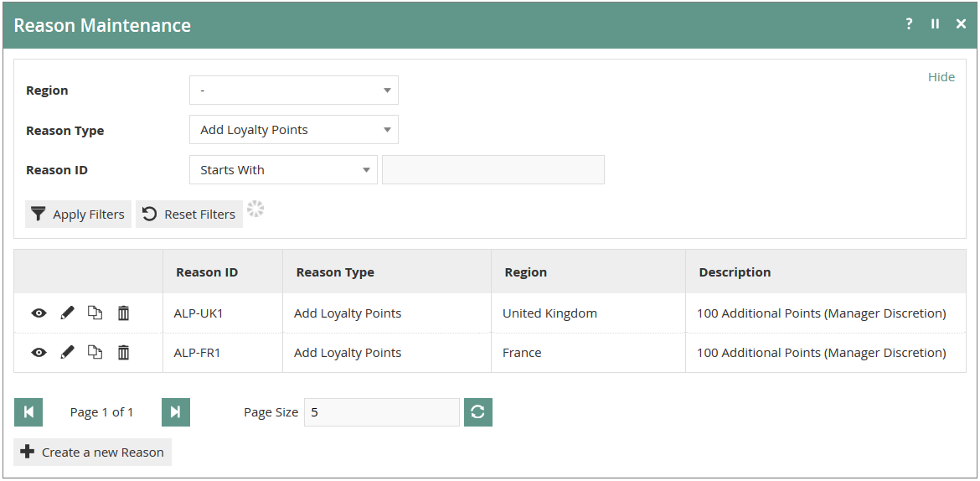
Task: Click the Page Size input field
Action: pyautogui.click(x=382, y=412)
